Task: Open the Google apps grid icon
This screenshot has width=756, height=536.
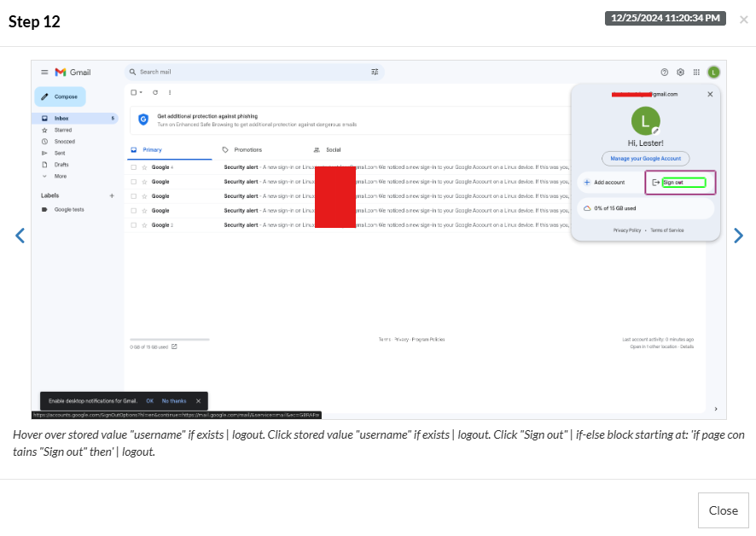Action: tap(696, 73)
